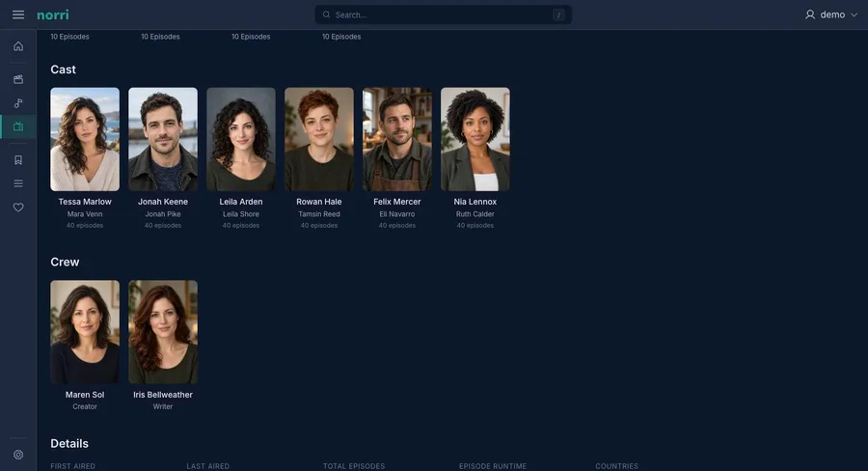Click TOTAL EPISODES detail label
The height and width of the screenshot is (471, 868).
(354, 466)
